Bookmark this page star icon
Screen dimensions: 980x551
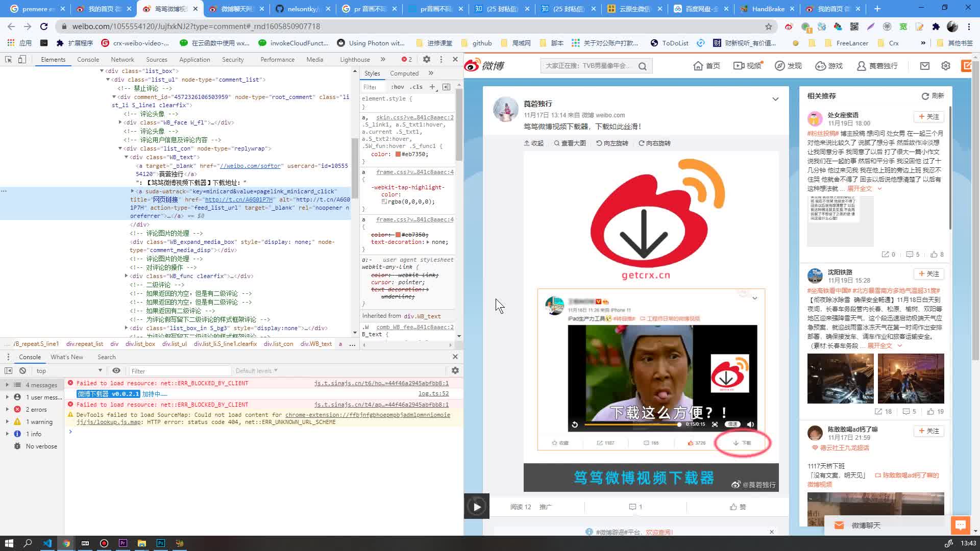click(x=769, y=27)
